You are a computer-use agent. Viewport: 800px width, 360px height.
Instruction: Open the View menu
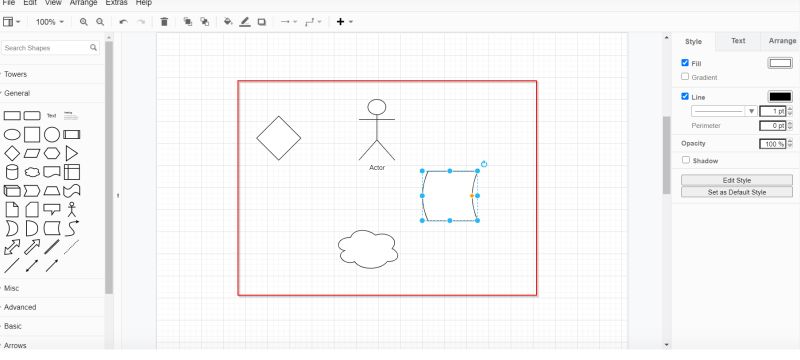(53, 3)
